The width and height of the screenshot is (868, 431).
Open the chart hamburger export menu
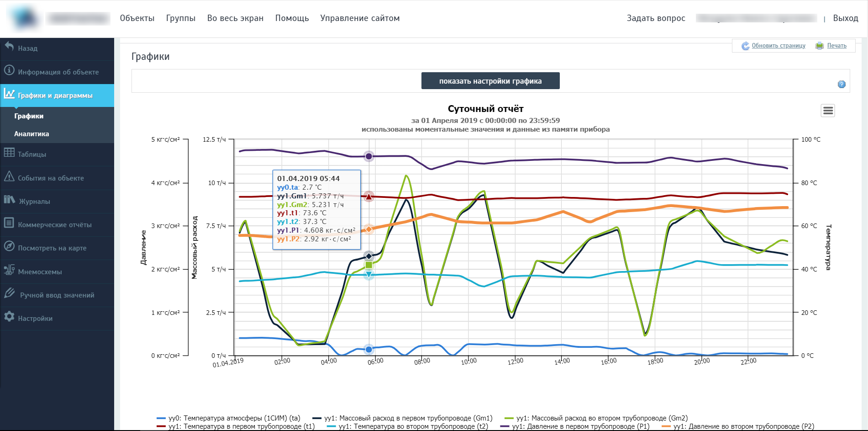(x=828, y=111)
